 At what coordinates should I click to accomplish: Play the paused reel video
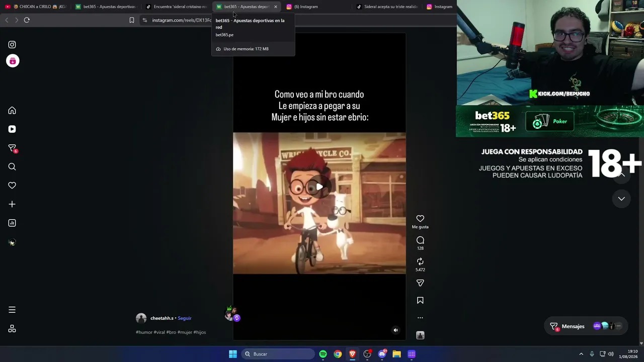pos(319,187)
